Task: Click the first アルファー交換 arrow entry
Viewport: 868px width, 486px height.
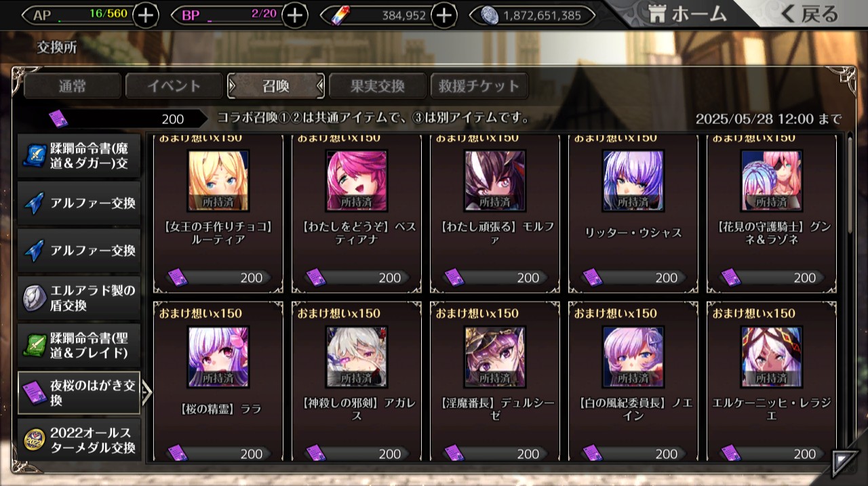Action: (79, 203)
